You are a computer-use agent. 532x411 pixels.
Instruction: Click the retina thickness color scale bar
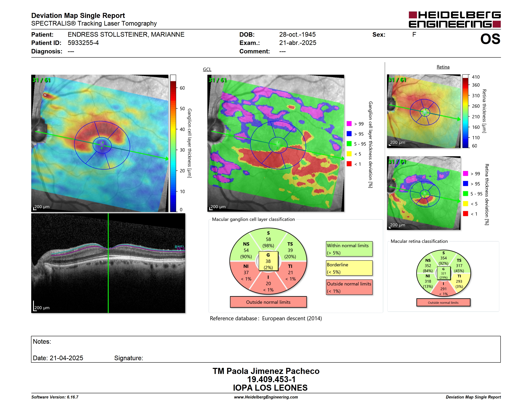click(x=465, y=111)
